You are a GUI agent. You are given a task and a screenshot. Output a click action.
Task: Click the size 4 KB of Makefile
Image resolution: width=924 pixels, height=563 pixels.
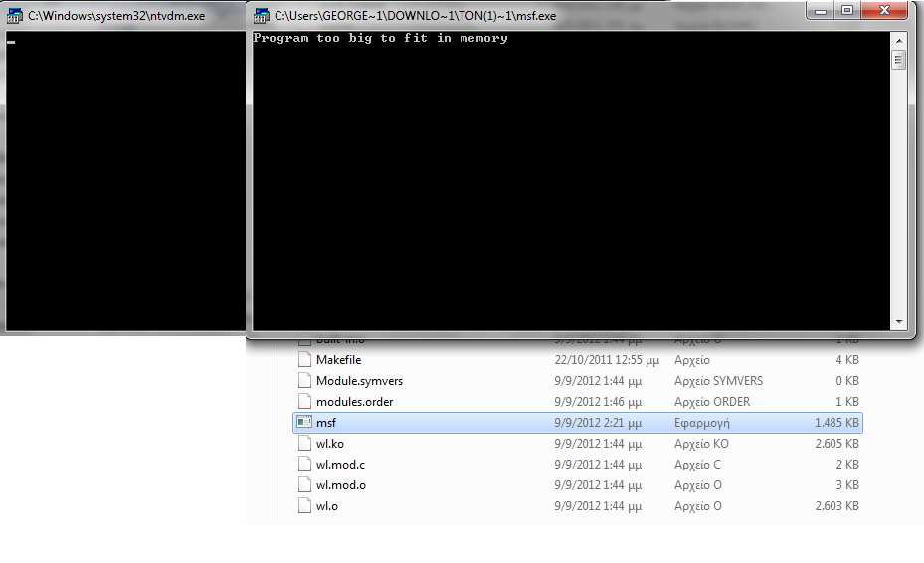847,360
